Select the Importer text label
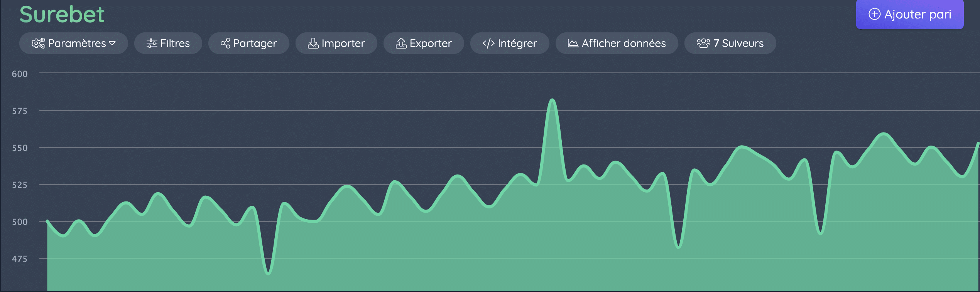980x292 pixels. click(343, 43)
